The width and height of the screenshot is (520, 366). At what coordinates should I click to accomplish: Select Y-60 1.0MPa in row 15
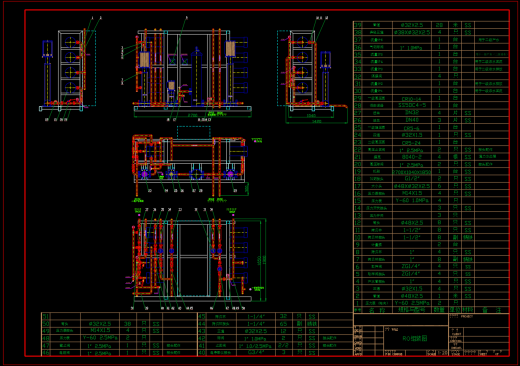click(412, 200)
